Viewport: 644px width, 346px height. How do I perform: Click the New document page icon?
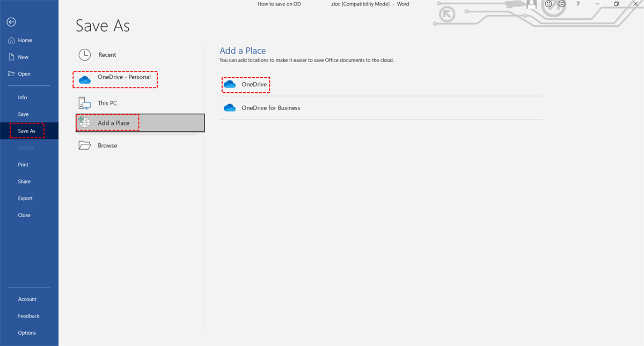click(11, 57)
